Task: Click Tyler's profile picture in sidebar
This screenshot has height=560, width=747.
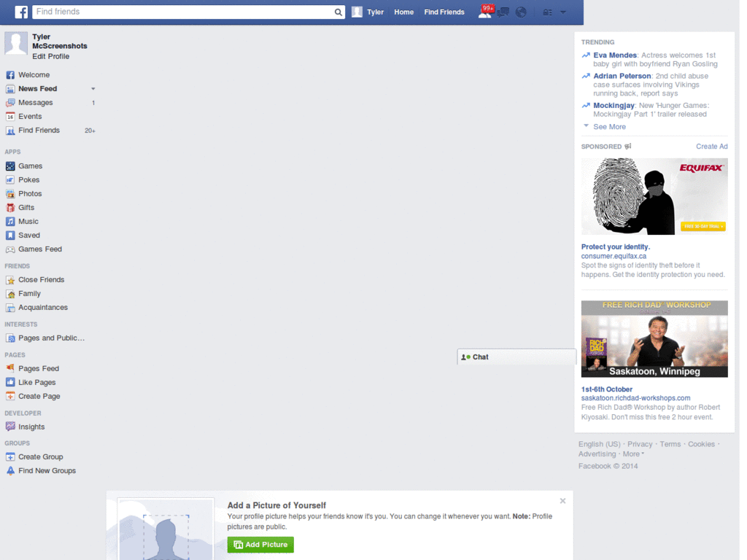Action: pyautogui.click(x=16, y=43)
